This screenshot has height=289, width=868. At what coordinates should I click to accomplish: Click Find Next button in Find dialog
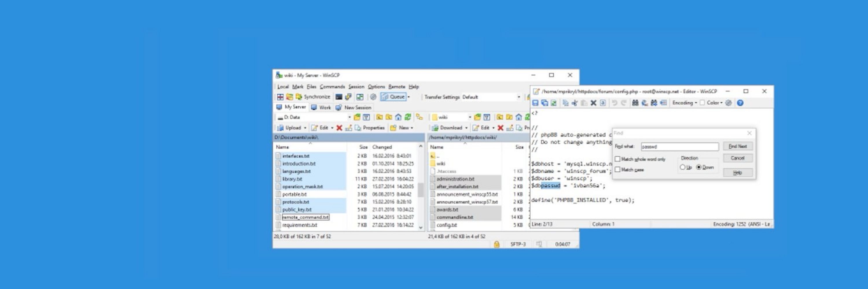click(x=738, y=146)
